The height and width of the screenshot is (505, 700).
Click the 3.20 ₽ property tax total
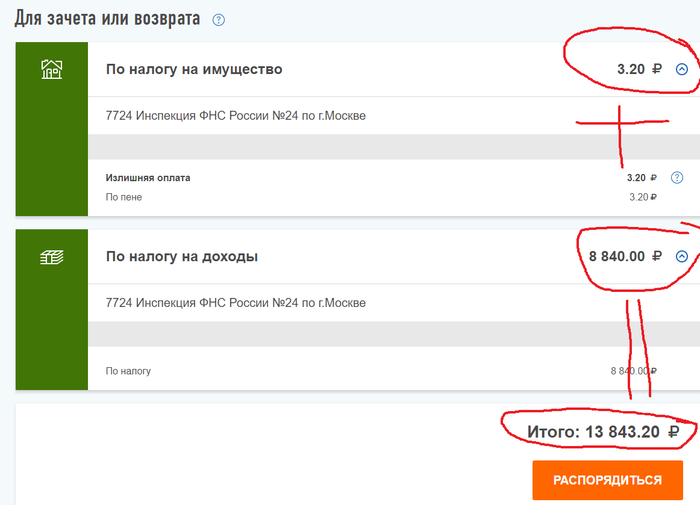[x=639, y=70]
